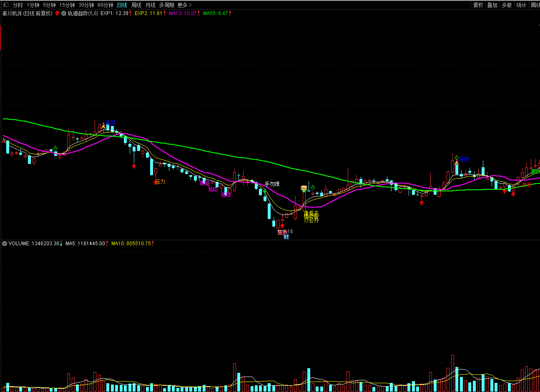This screenshot has width=540, height=392.
Task: Click the 手勿痒 chart annotation
Action: coord(272,184)
